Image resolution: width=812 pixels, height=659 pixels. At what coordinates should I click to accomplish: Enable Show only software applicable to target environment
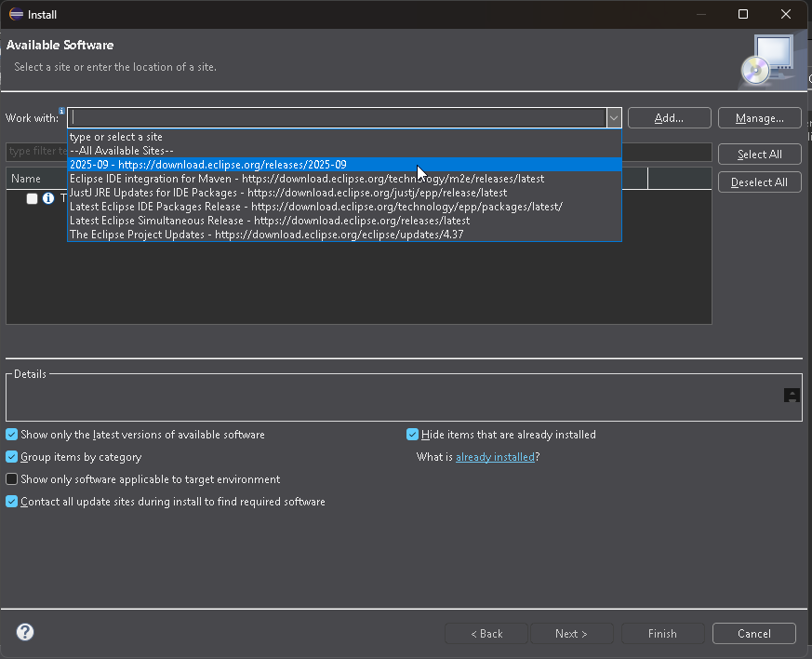pyautogui.click(x=11, y=478)
